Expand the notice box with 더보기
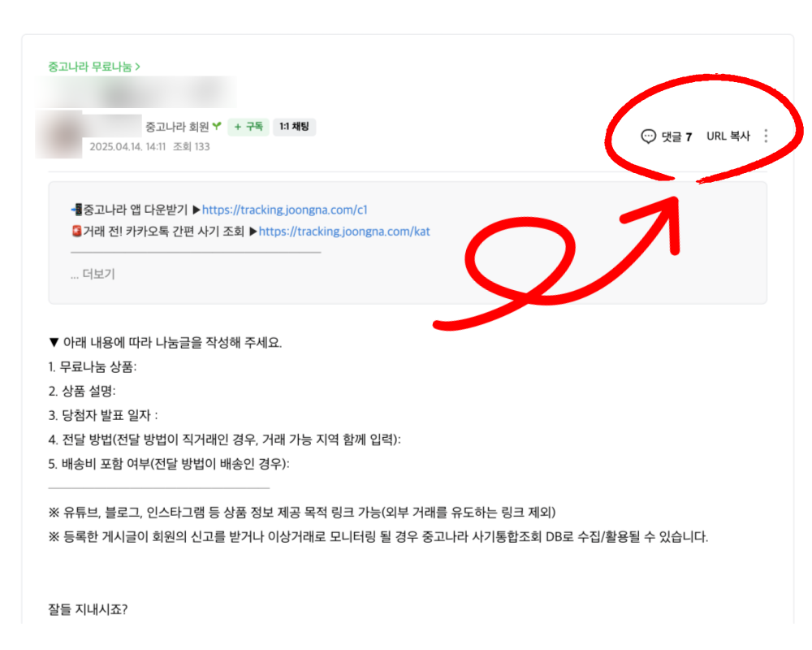The width and height of the screenshot is (812, 650). (93, 274)
